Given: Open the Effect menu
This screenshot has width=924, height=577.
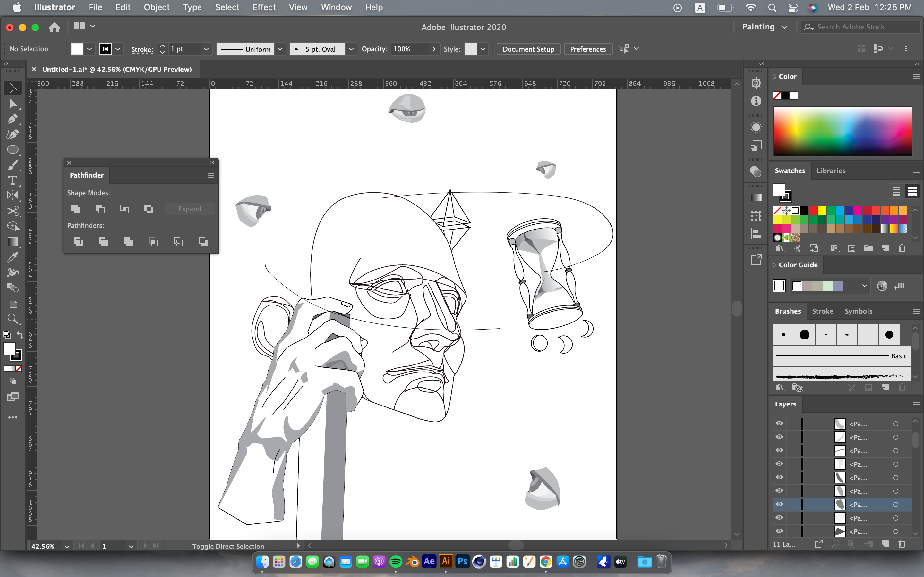Looking at the screenshot, I should pyautogui.click(x=264, y=7).
